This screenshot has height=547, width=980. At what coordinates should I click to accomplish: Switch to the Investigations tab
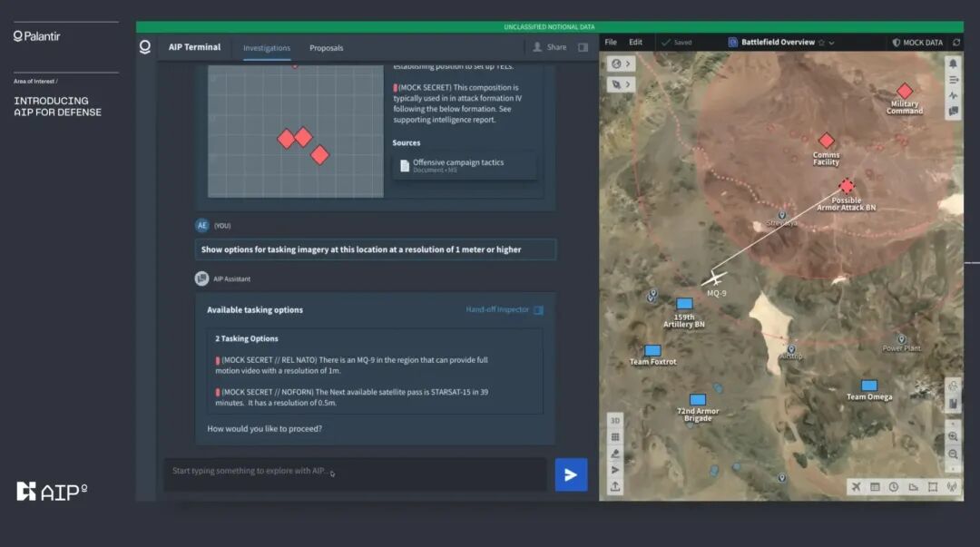[x=267, y=48]
